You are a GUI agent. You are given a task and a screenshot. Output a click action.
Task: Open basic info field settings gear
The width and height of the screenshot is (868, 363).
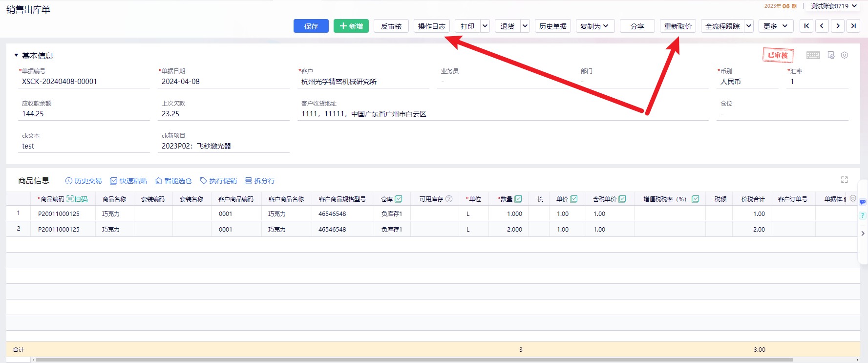[x=845, y=55]
